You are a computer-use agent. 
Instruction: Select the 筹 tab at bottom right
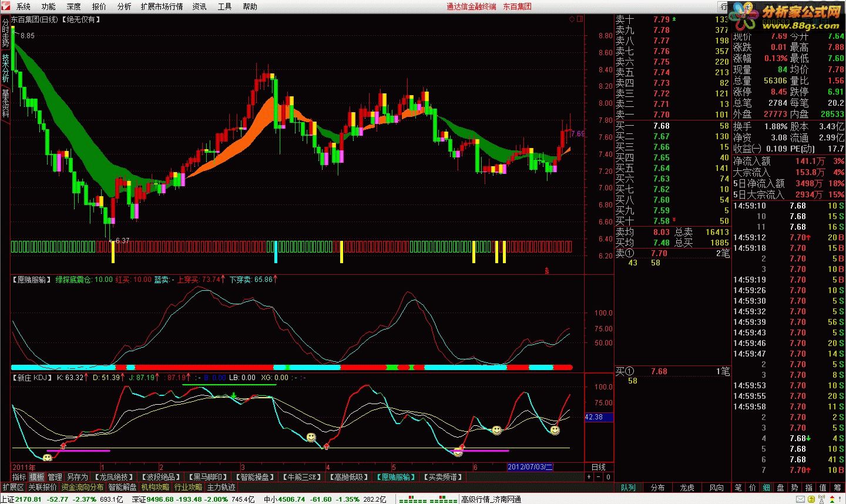click(x=837, y=488)
